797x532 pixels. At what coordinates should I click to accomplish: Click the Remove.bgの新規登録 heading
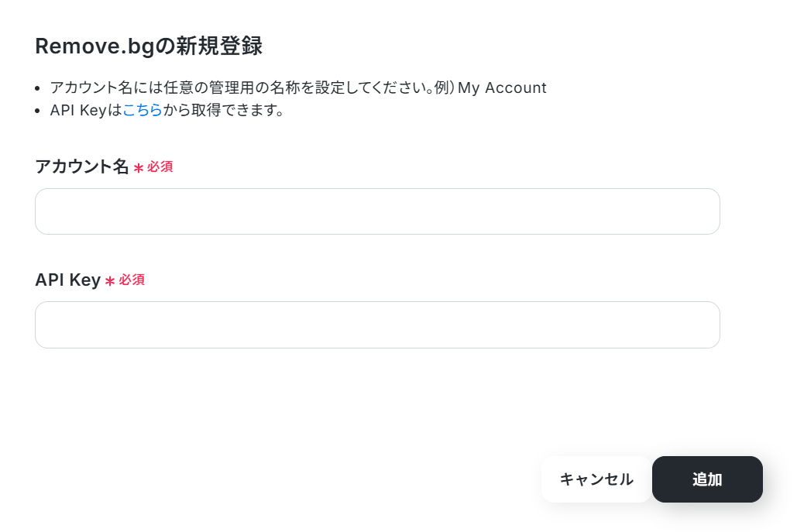coord(149,46)
